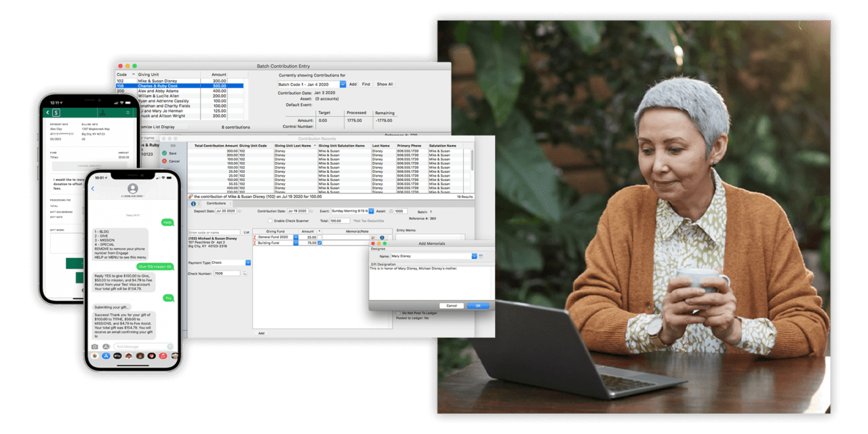Check Do Not Post To Ledger
Screen dimensions: 868x434
pyautogui.click(x=398, y=313)
